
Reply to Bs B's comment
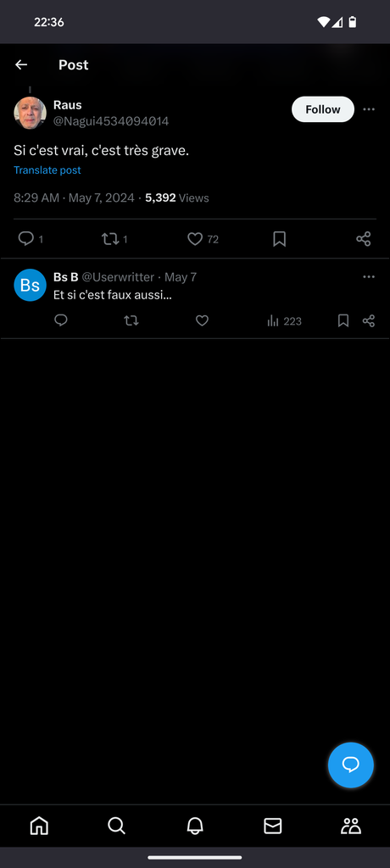[61, 320]
